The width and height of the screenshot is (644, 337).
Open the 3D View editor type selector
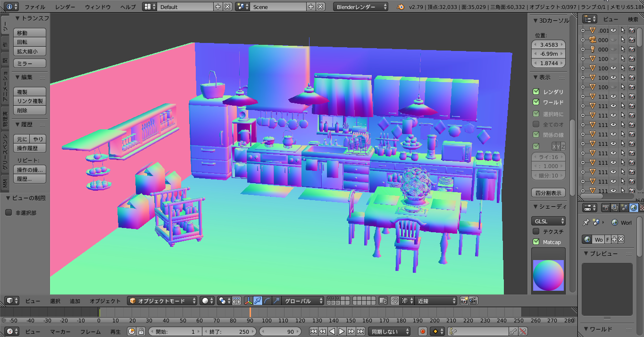[12, 301]
